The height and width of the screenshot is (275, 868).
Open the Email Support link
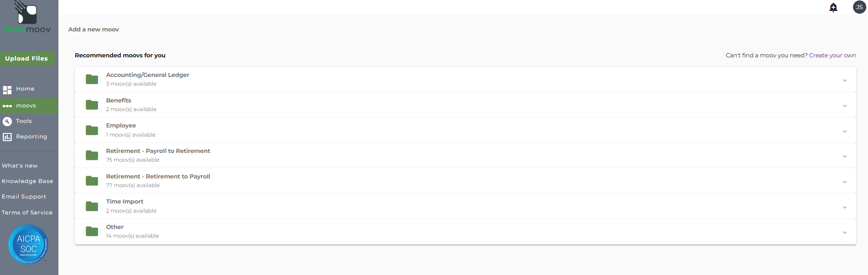[x=24, y=197]
